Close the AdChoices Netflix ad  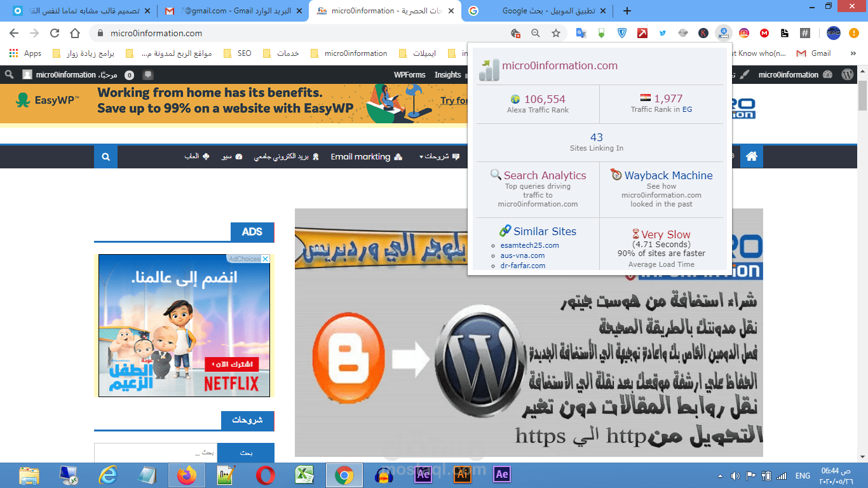[x=266, y=259]
